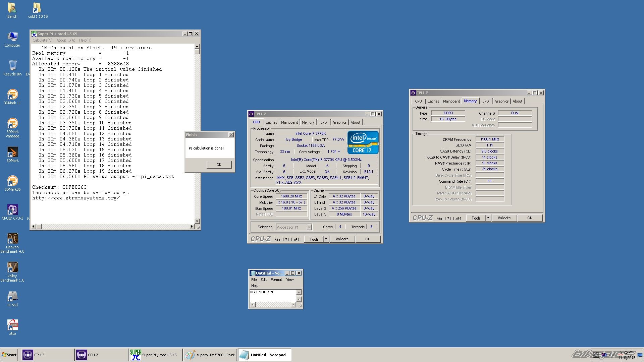Click Super PI horizontal scrollbar right arrow
The height and width of the screenshot is (362, 644).
(x=192, y=227)
